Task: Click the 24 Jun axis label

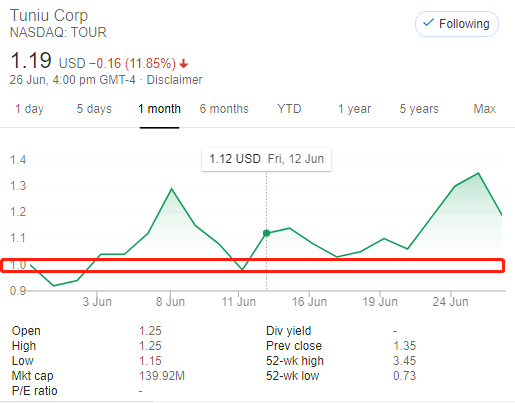Action: click(450, 302)
